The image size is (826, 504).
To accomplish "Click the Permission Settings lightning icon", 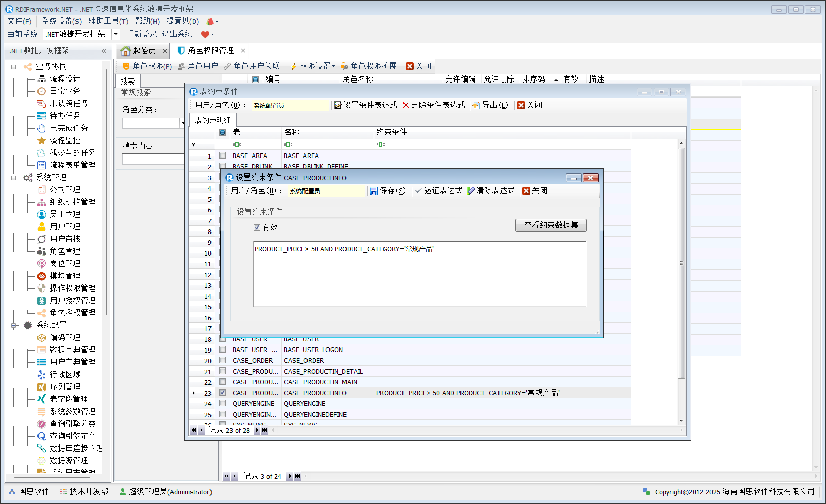I will click(294, 66).
